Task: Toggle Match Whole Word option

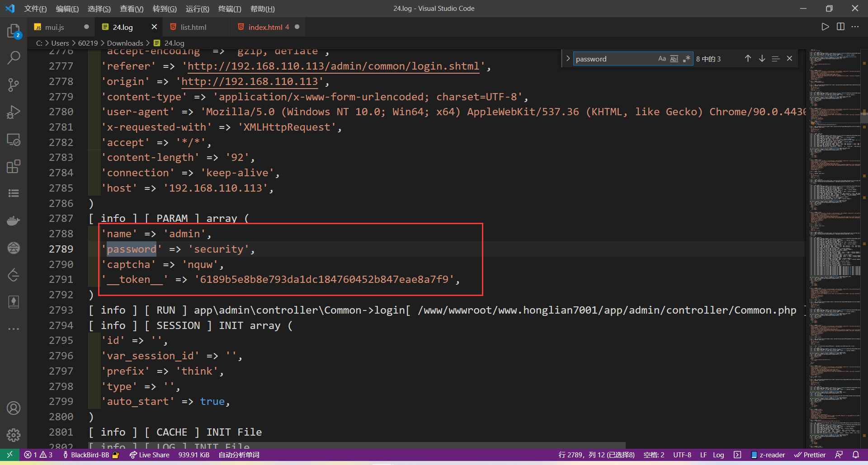Action: [674, 59]
